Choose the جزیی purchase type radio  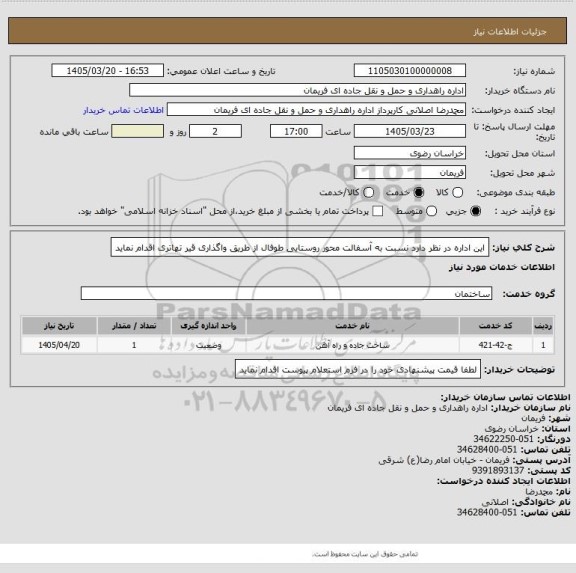coord(476,211)
